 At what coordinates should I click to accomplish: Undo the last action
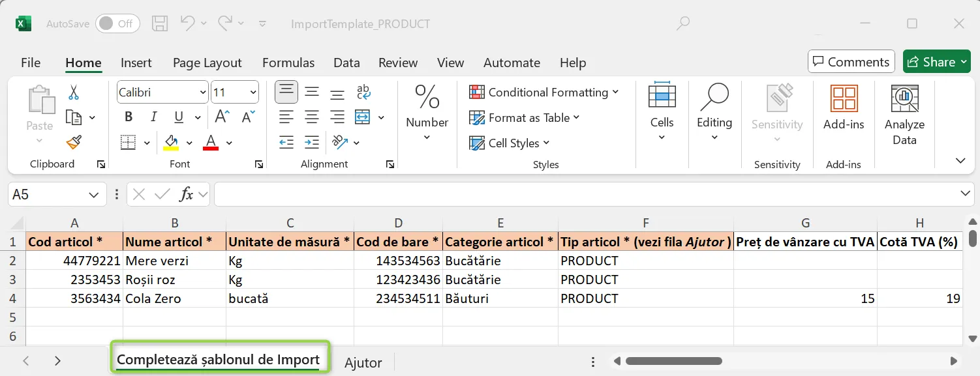coord(187,23)
